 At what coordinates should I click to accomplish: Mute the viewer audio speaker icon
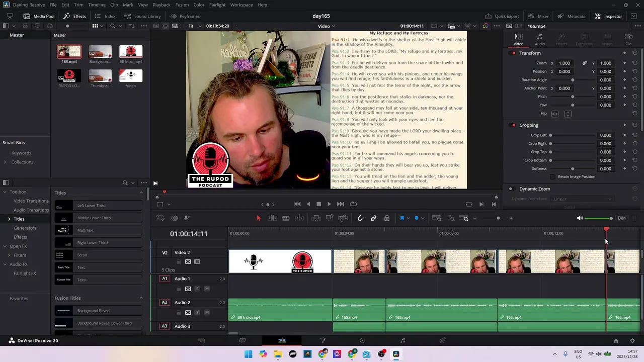tap(580, 218)
